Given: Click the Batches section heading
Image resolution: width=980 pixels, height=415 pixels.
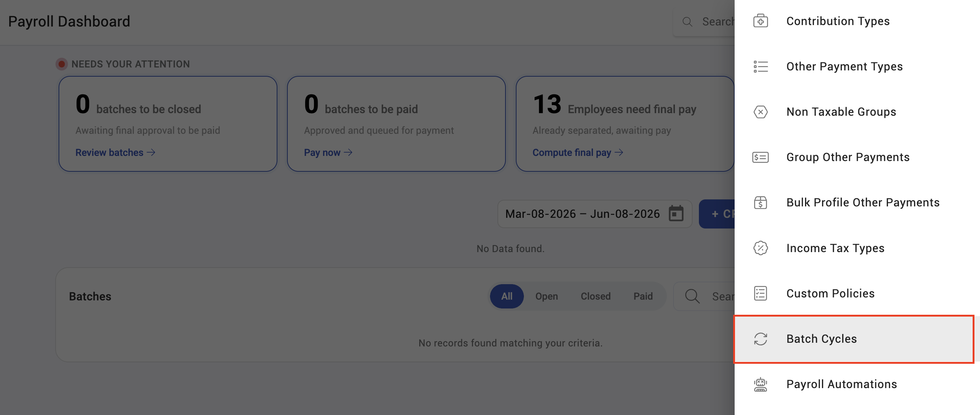Looking at the screenshot, I should (x=90, y=296).
